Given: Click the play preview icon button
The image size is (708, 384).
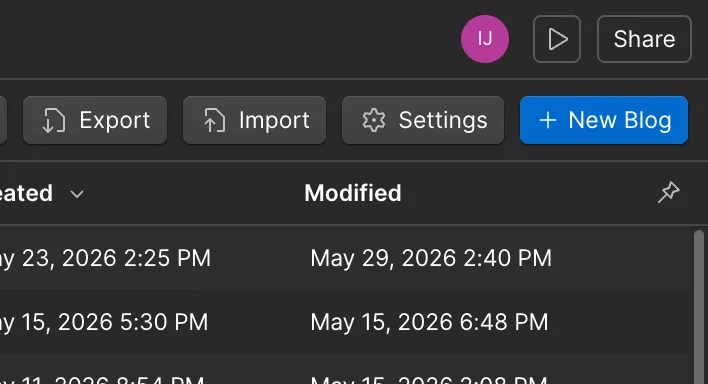Looking at the screenshot, I should pyautogui.click(x=557, y=39).
